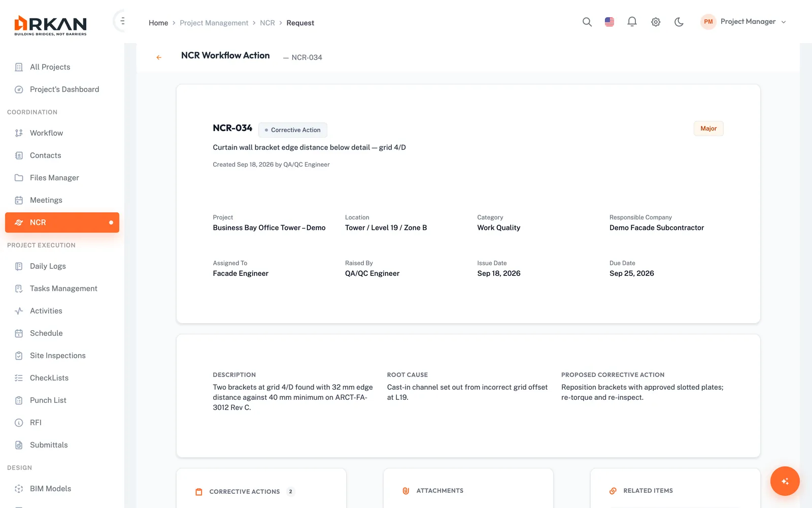
Task: Click the search magnifier icon
Action: (x=587, y=22)
